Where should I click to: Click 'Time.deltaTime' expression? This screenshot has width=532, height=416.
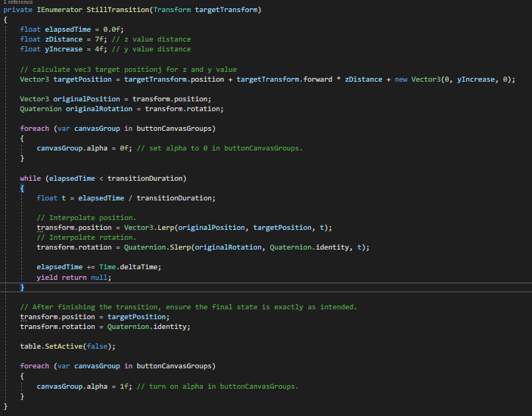pyautogui.click(x=128, y=267)
